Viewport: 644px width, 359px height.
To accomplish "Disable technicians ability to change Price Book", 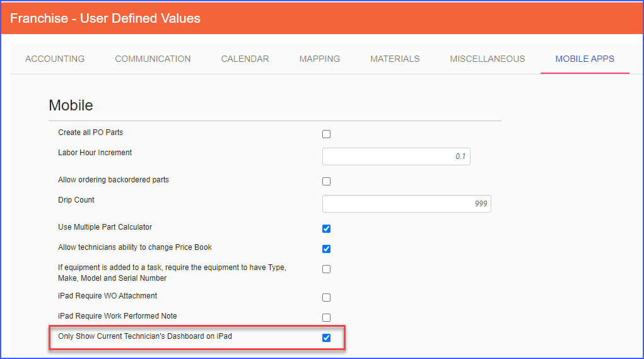I will click(327, 249).
